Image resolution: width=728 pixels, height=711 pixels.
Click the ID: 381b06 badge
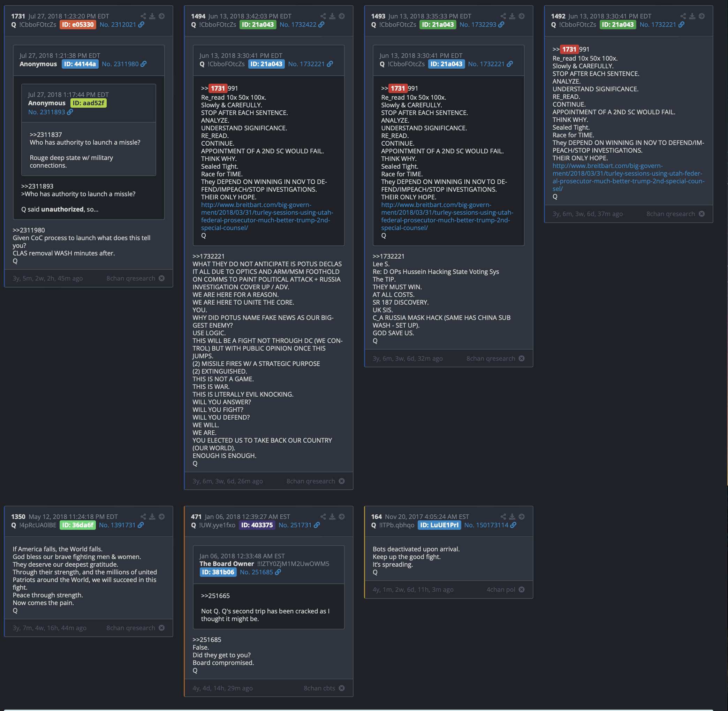click(218, 572)
